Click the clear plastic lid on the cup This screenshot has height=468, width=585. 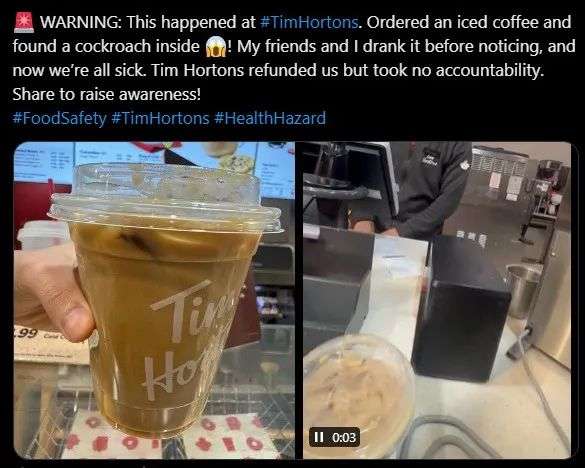(164, 198)
